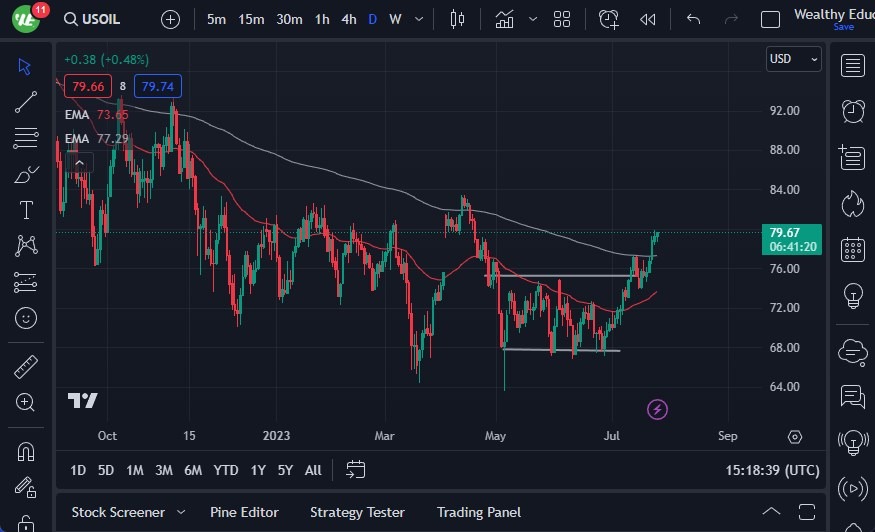The image size is (875, 532).
Task: Click the bar replay rewind icon
Action: (648, 19)
